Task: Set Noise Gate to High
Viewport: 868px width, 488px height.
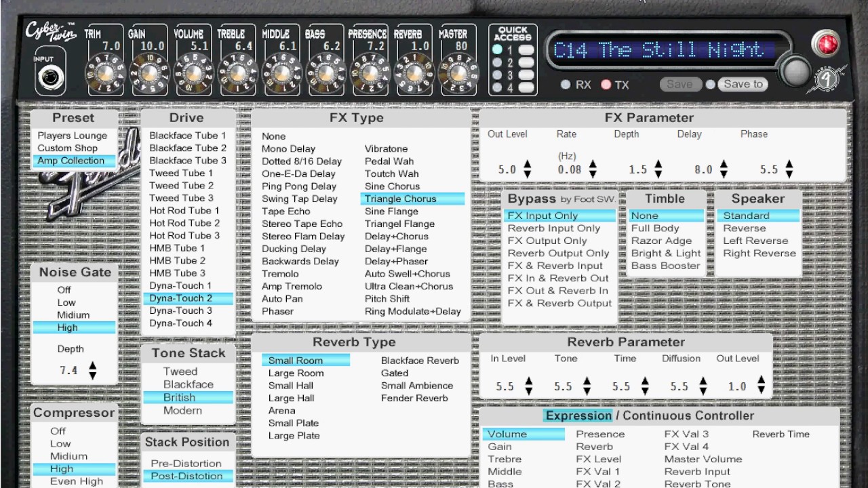Action: [x=75, y=327]
